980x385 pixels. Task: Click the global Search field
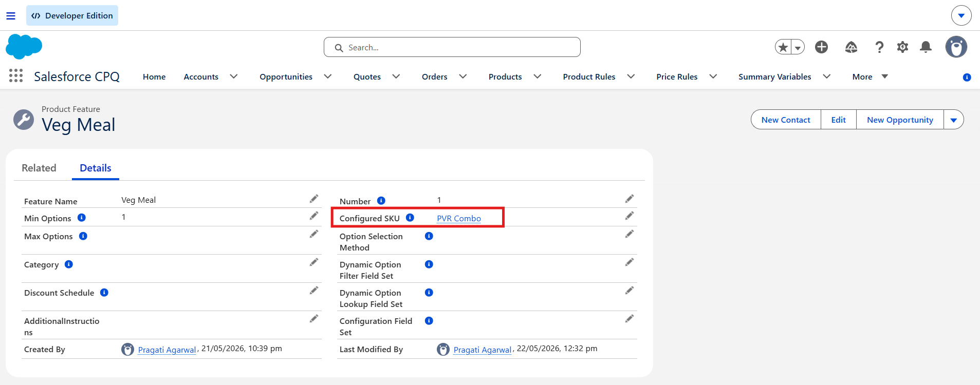452,47
